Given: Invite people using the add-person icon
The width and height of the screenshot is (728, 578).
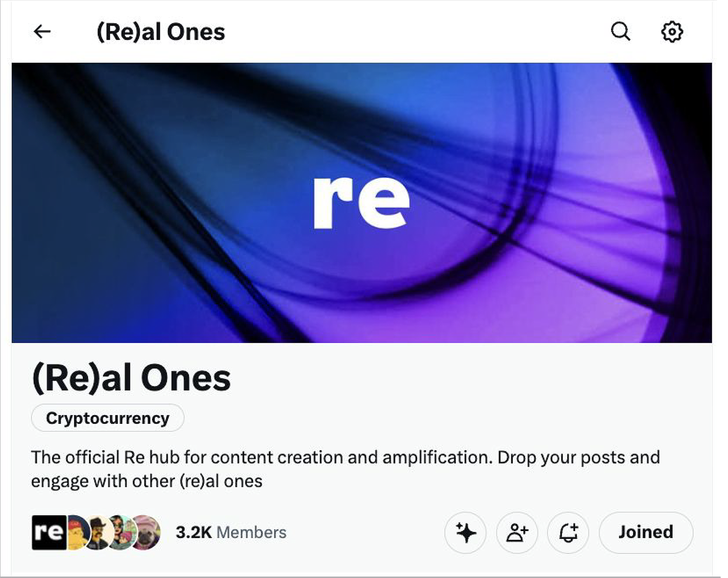Looking at the screenshot, I should [517, 533].
